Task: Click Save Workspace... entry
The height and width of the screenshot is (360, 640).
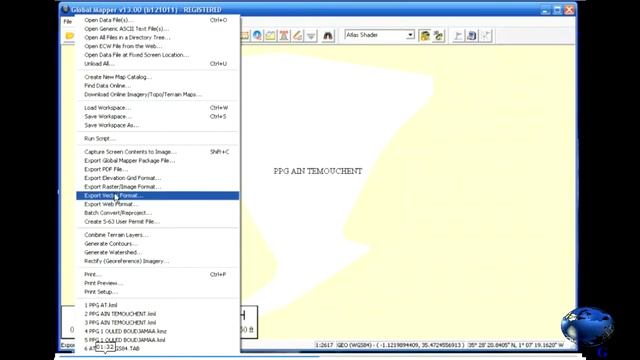Action: pos(158,116)
